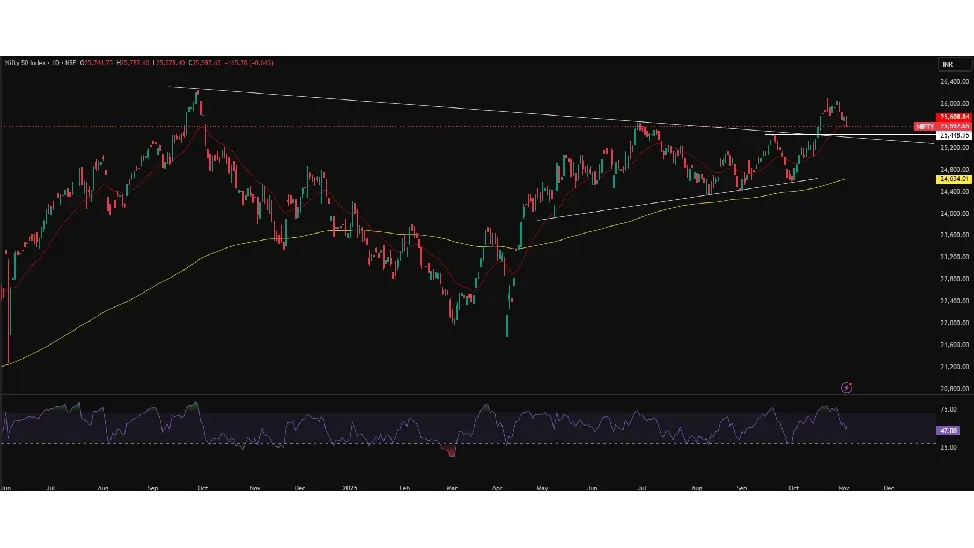The width and height of the screenshot is (974, 548).
Task: Click the red top price tag 25,608
Action: (953, 118)
